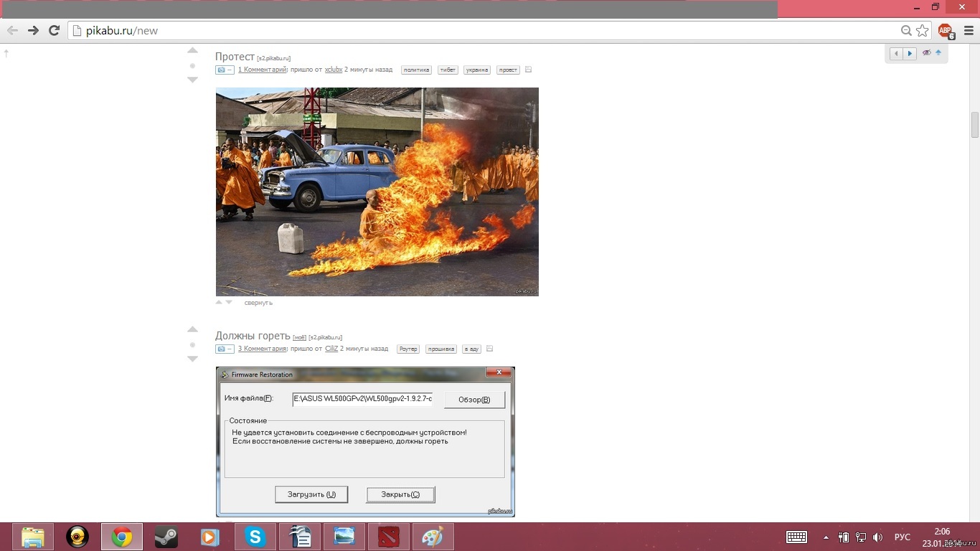The image size is (980, 551).
Task: Save the "Протест" post using the floppy icon
Action: tap(529, 70)
